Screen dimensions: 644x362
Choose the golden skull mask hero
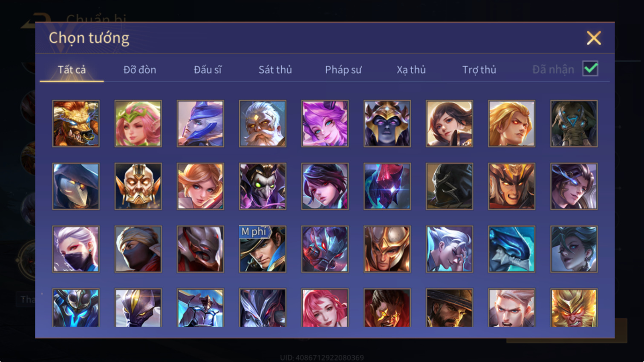(x=138, y=186)
